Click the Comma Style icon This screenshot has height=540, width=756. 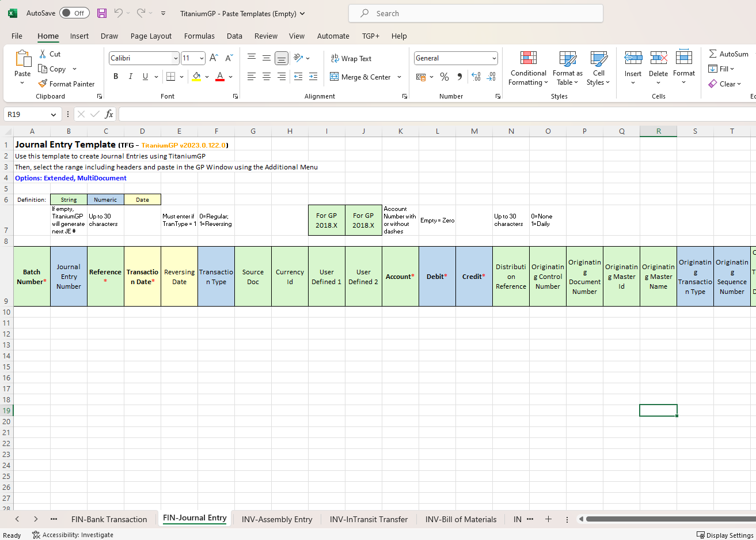coord(459,77)
